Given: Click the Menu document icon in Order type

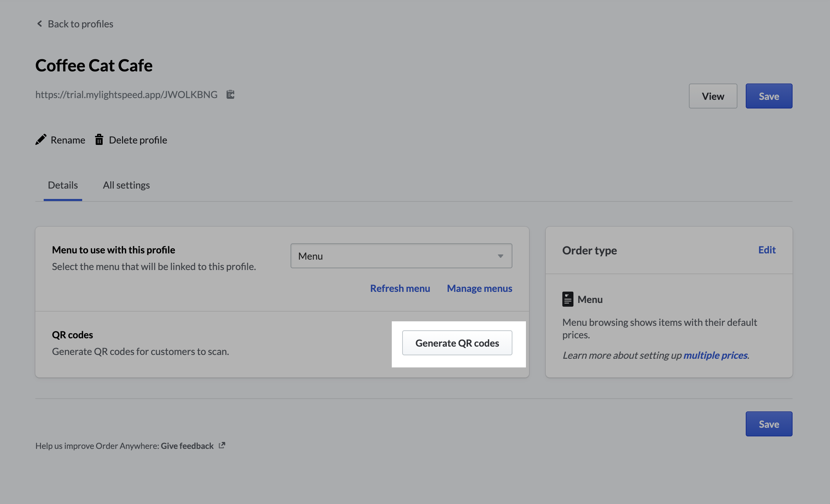Looking at the screenshot, I should (x=568, y=299).
